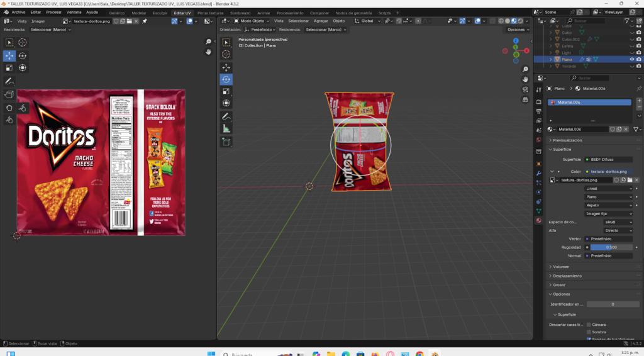Image resolution: width=644 pixels, height=356 pixels.
Task: Click the 3D viewport zoom magnifier icon
Action: tap(525, 69)
